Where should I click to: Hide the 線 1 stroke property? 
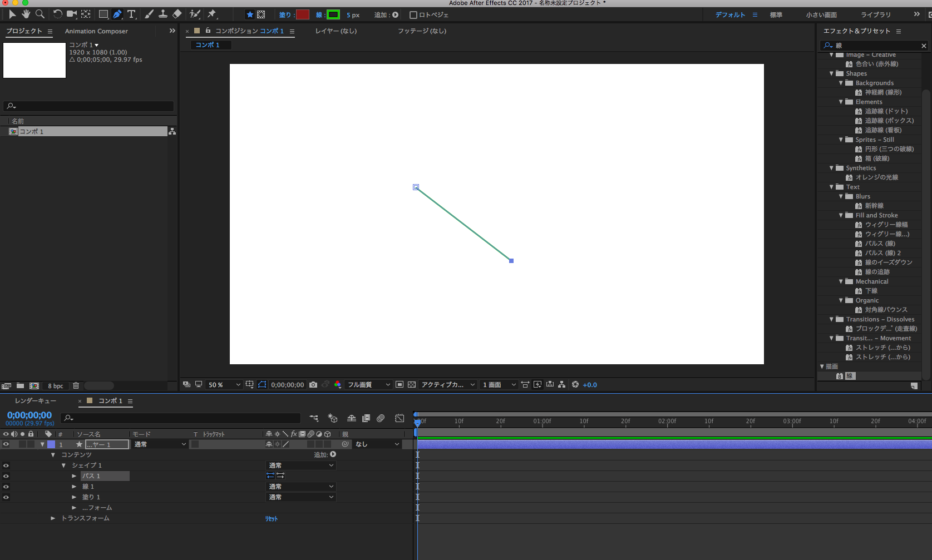click(6, 487)
